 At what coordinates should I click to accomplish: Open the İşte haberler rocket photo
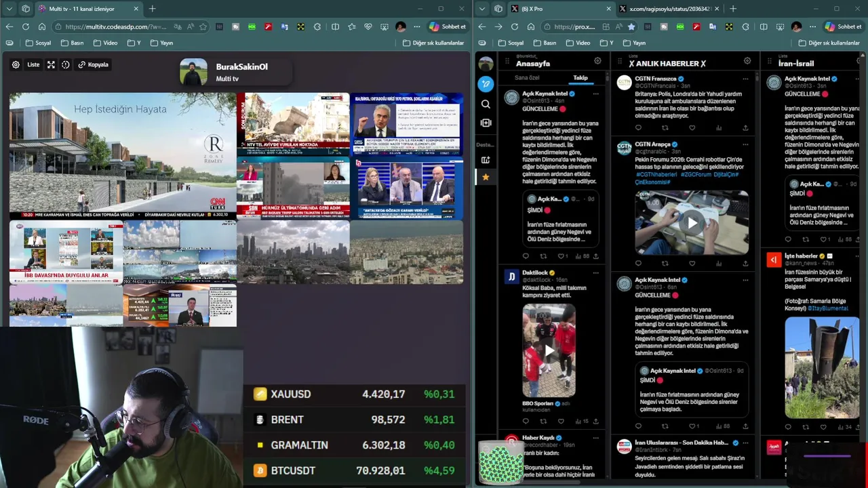822,367
